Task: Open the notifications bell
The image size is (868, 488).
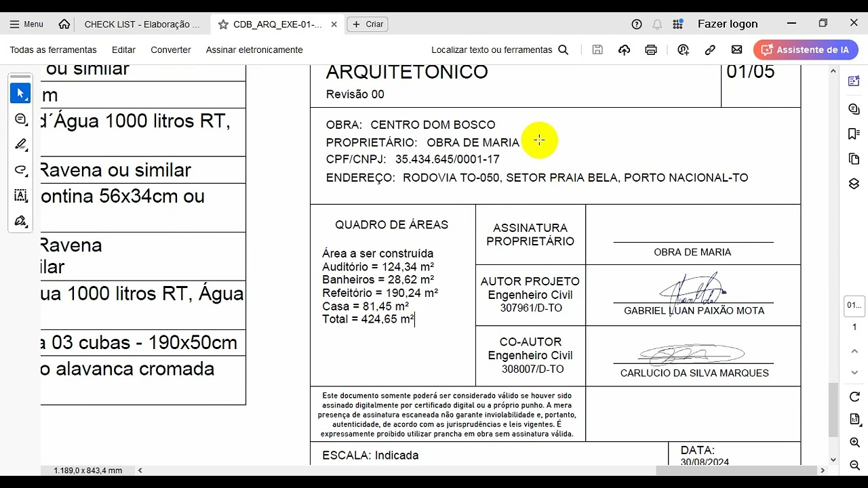Action: click(657, 24)
